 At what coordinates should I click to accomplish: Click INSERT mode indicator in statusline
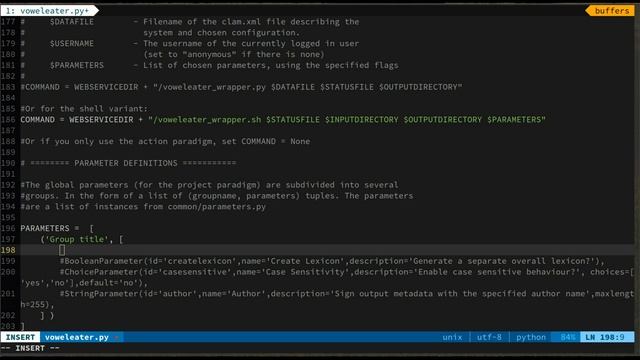pyautogui.click(x=20, y=337)
